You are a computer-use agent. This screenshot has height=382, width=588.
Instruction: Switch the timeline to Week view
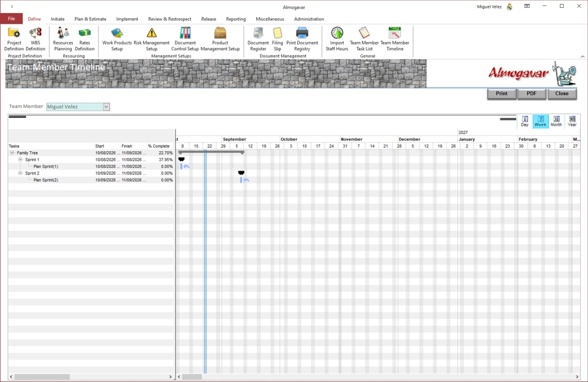coord(540,121)
